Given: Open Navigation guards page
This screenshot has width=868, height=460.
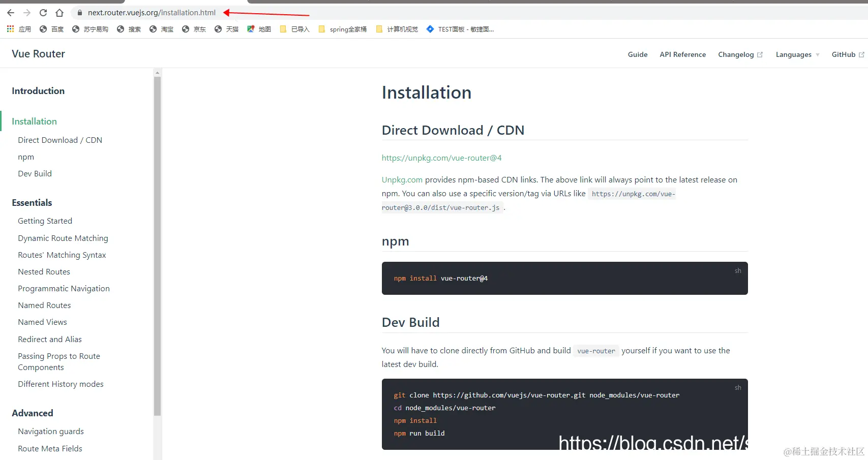Looking at the screenshot, I should click(51, 432).
